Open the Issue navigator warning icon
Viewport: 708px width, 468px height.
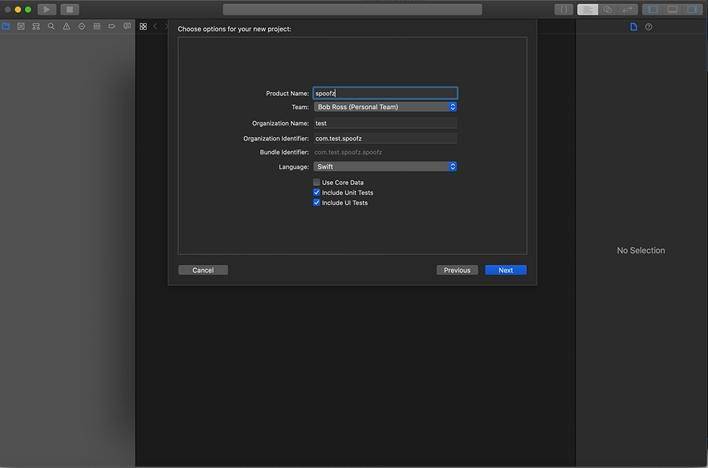tap(66, 27)
